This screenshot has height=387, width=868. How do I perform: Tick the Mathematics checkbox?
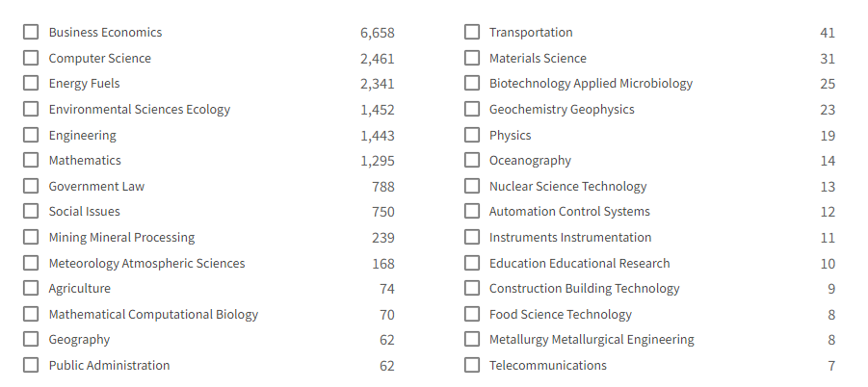pyautogui.click(x=31, y=161)
